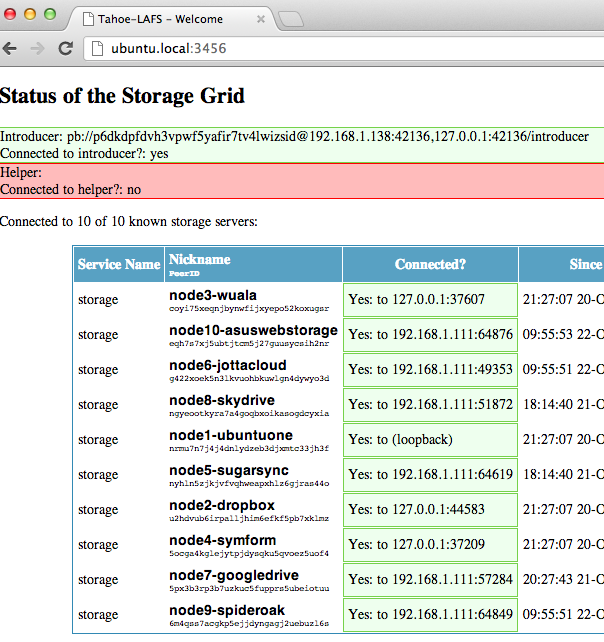This screenshot has height=642, width=604.
Task: Click the Nickname column header
Action: coord(253,264)
